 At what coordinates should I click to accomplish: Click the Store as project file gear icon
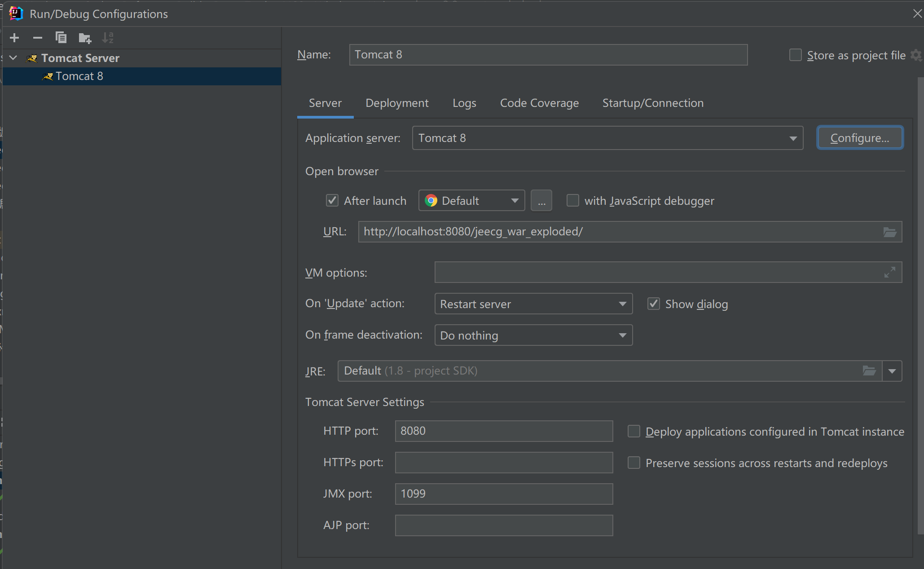(916, 55)
